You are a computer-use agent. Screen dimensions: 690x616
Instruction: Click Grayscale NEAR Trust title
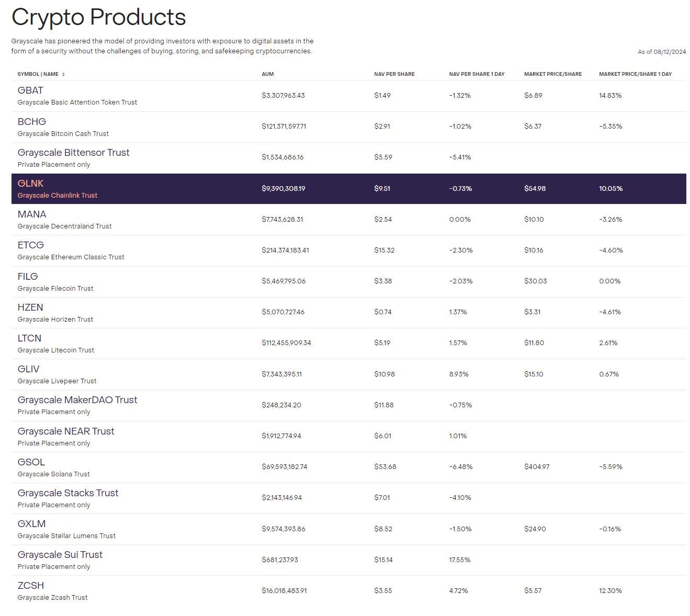point(66,431)
